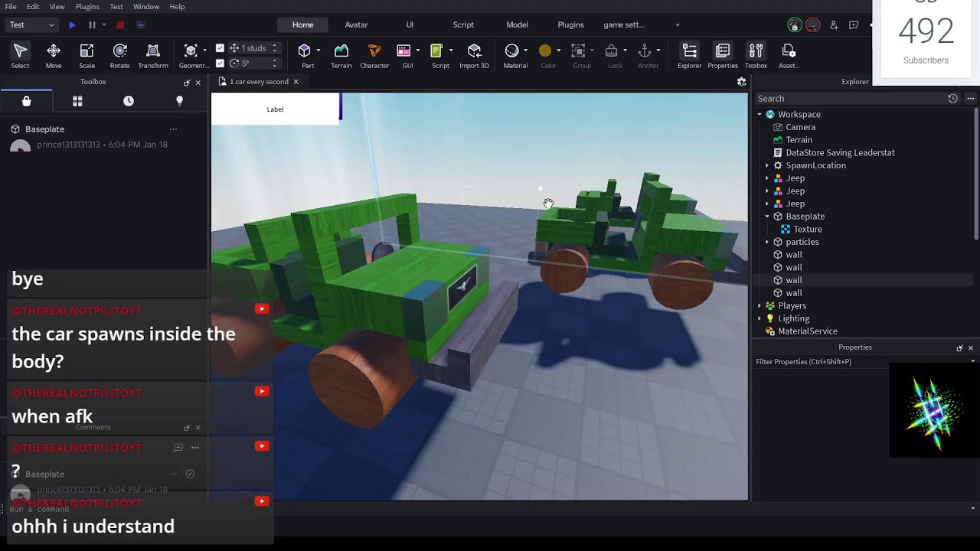Screen dimensions: 980x551
Task: Open the Geometry dropdown arrow
Action: coord(204,51)
